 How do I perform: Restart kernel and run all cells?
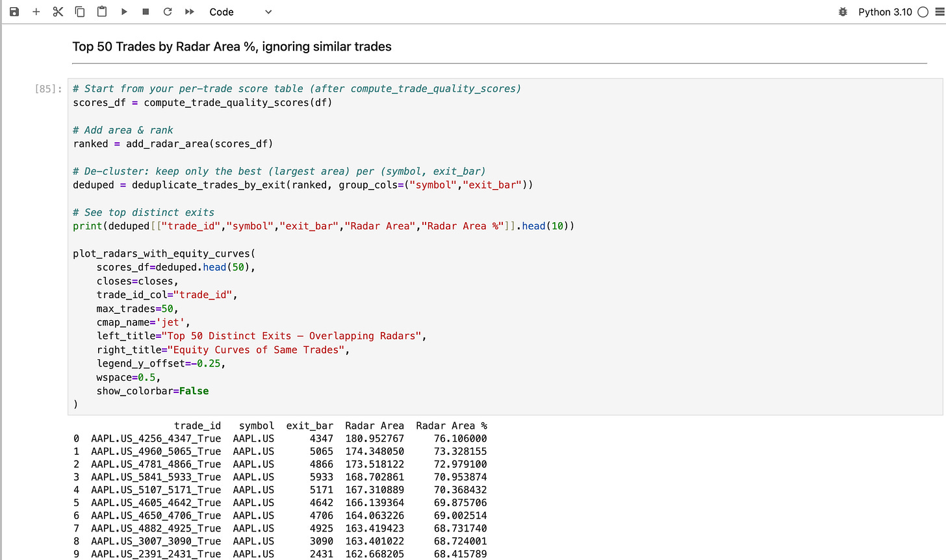coord(190,12)
